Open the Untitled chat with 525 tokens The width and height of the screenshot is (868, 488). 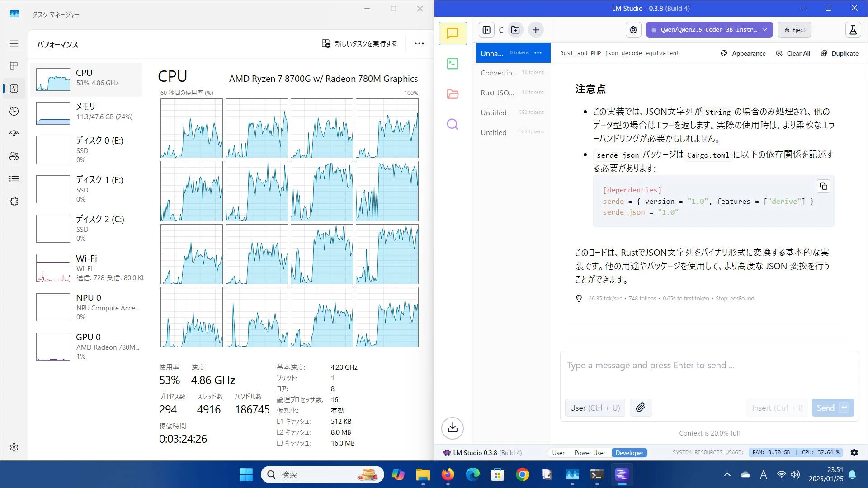pos(513,132)
